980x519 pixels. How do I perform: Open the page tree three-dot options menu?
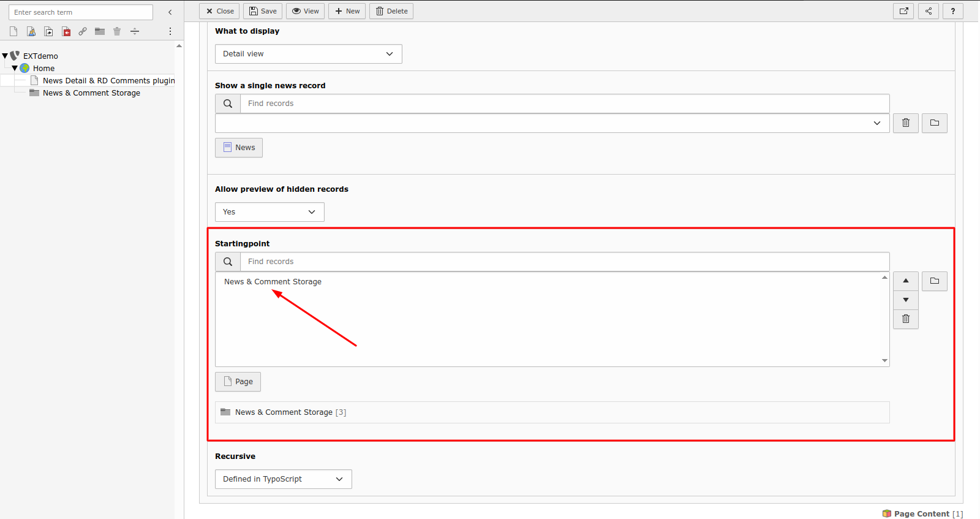(170, 31)
